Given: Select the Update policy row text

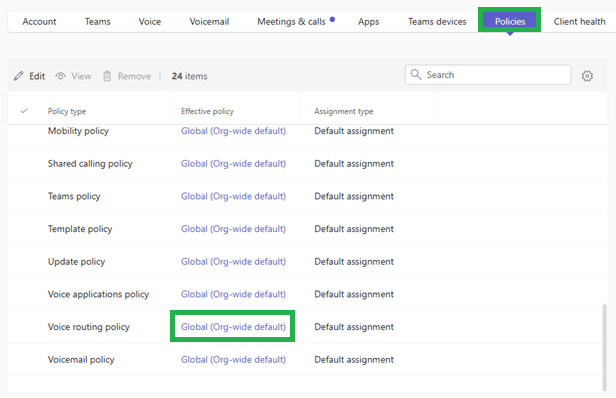Looking at the screenshot, I should 76,262.
